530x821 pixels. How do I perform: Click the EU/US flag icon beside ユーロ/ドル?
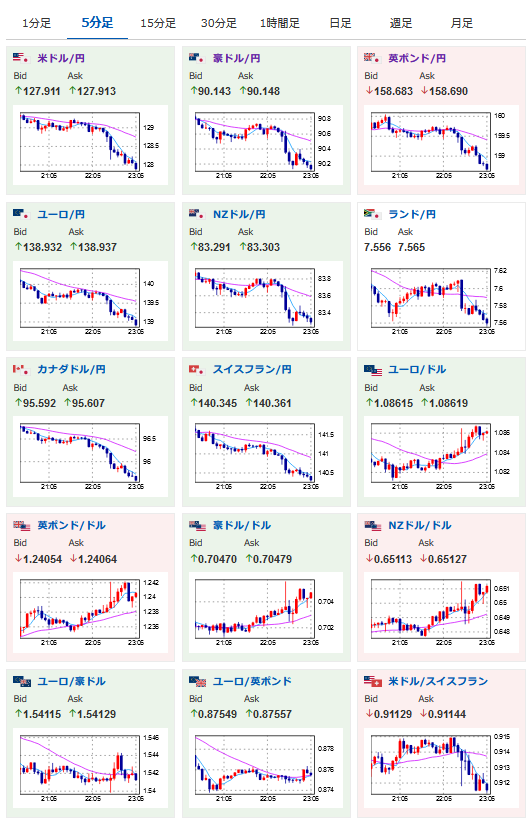point(373,370)
